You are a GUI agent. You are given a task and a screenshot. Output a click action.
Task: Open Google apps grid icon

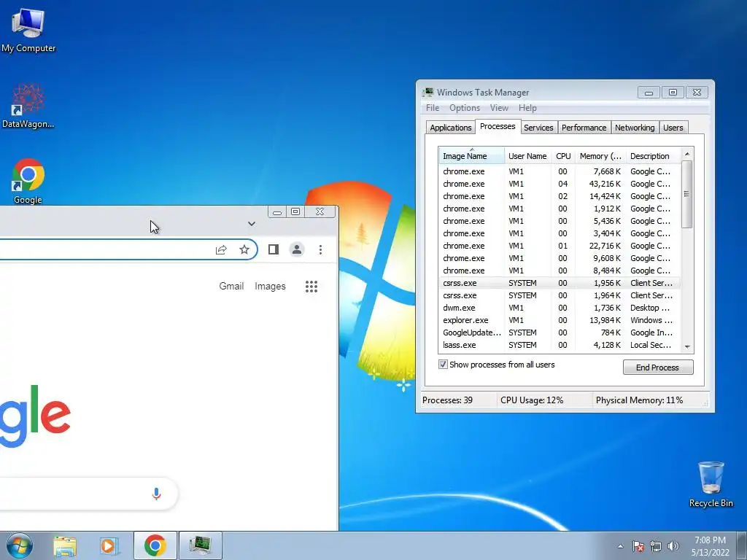[x=311, y=286]
